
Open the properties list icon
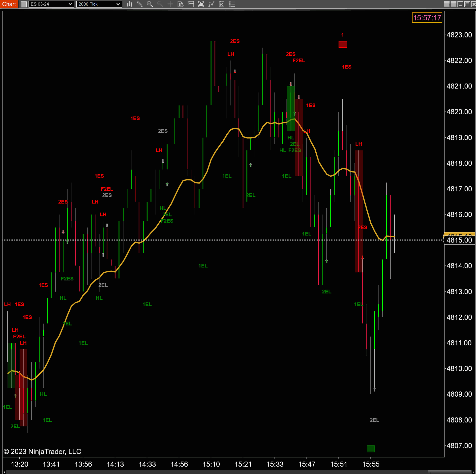232,4
